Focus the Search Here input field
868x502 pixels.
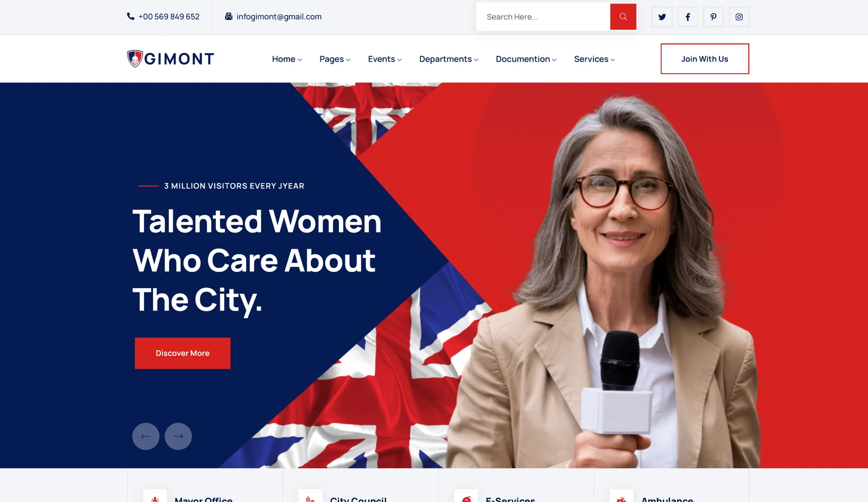point(543,17)
